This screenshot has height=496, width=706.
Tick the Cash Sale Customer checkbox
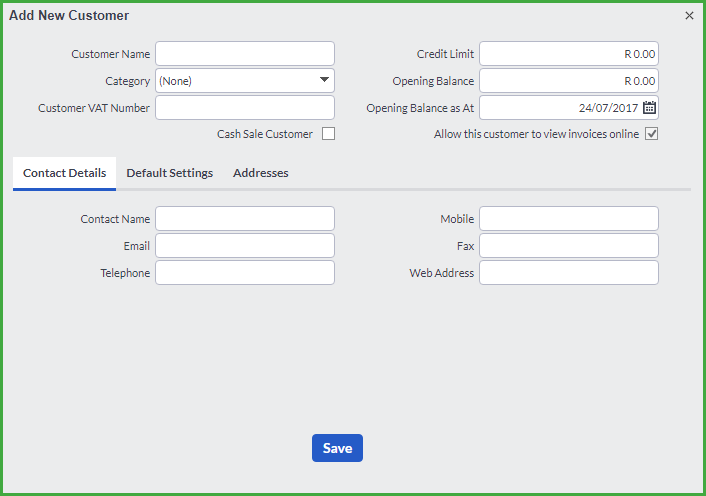328,134
